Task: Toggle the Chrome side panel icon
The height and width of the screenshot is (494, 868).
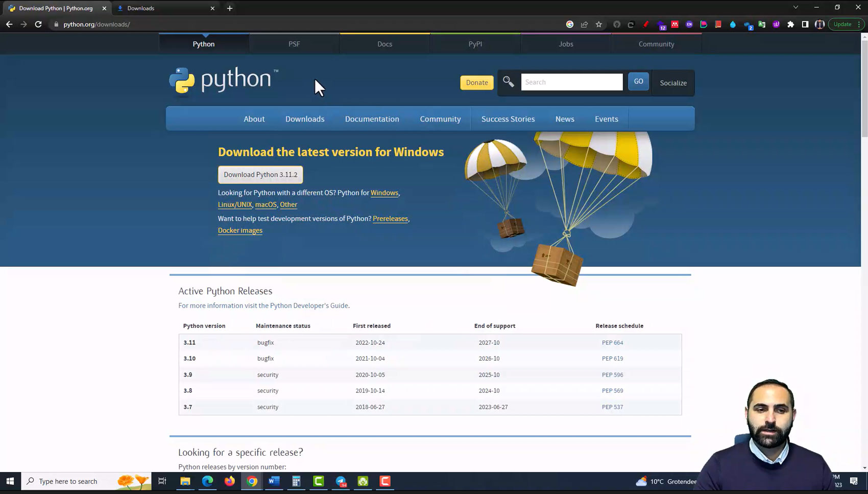Action: click(x=805, y=24)
